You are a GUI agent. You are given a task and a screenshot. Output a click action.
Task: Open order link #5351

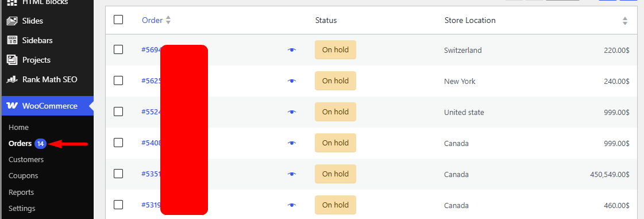(x=151, y=174)
